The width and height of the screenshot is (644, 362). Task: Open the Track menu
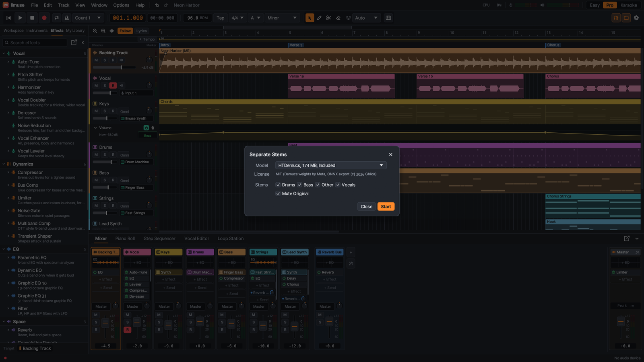[x=64, y=5]
